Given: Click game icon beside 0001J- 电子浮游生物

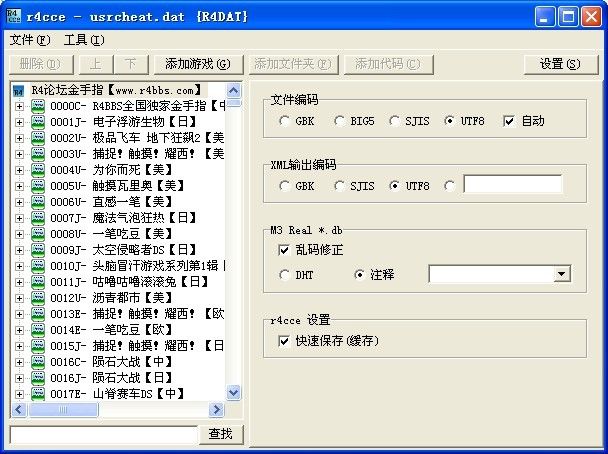Looking at the screenshot, I should (38, 122).
